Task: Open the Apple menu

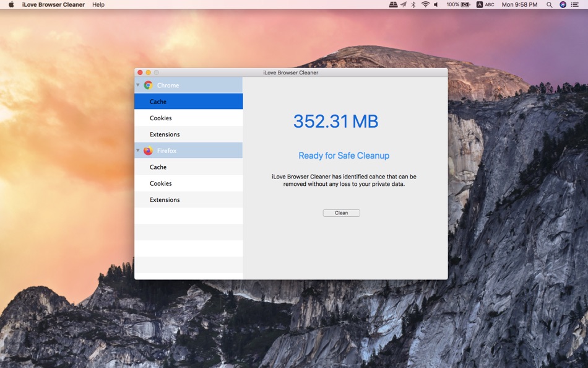Action: tap(11, 4)
